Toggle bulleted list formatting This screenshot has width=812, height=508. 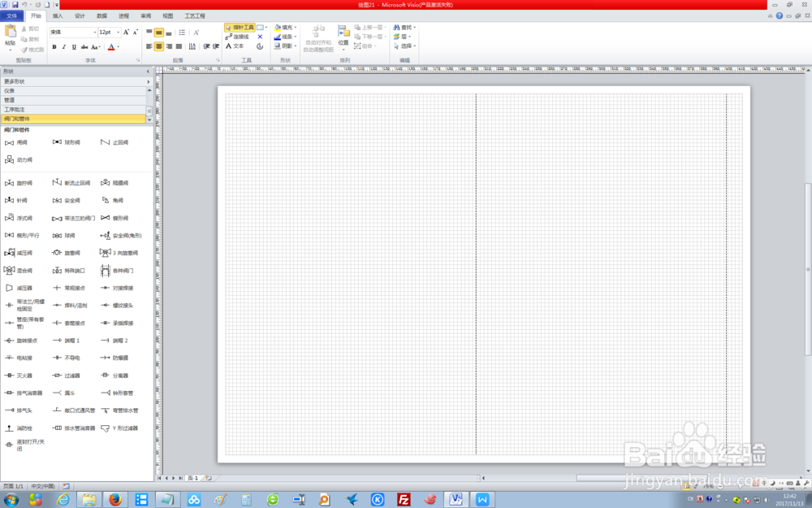pyautogui.click(x=182, y=33)
